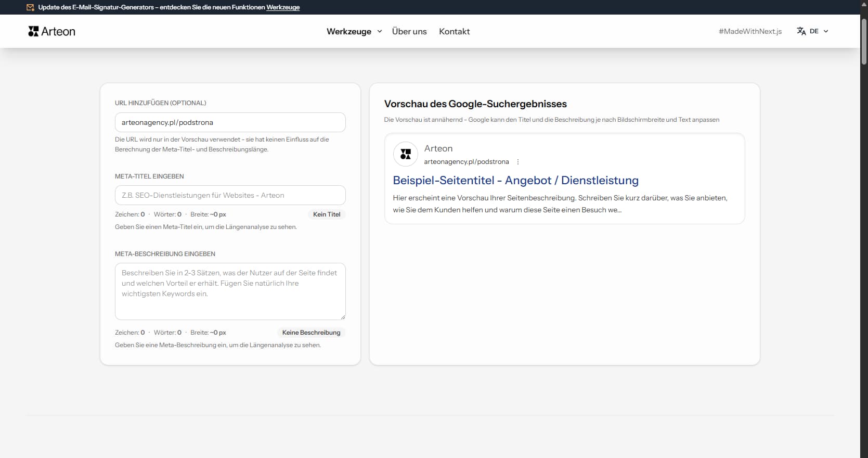This screenshot has width=868, height=458.
Task: Click the Beispiel-Seitentitel preview headline
Action: coord(515,180)
